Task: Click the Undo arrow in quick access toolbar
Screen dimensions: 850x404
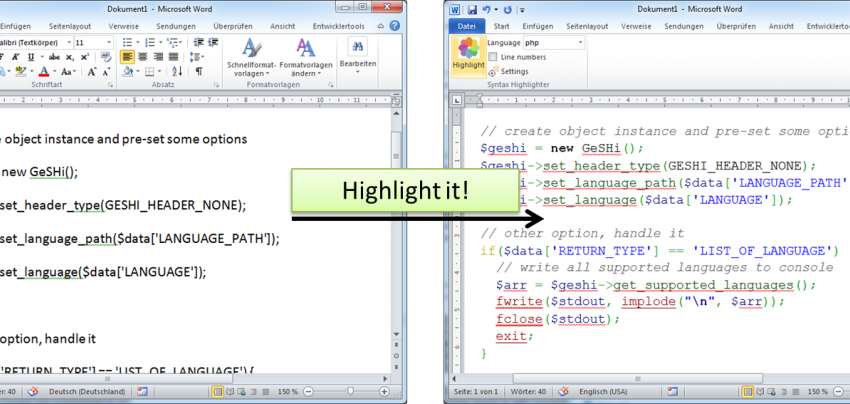Action: click(485, 8)
